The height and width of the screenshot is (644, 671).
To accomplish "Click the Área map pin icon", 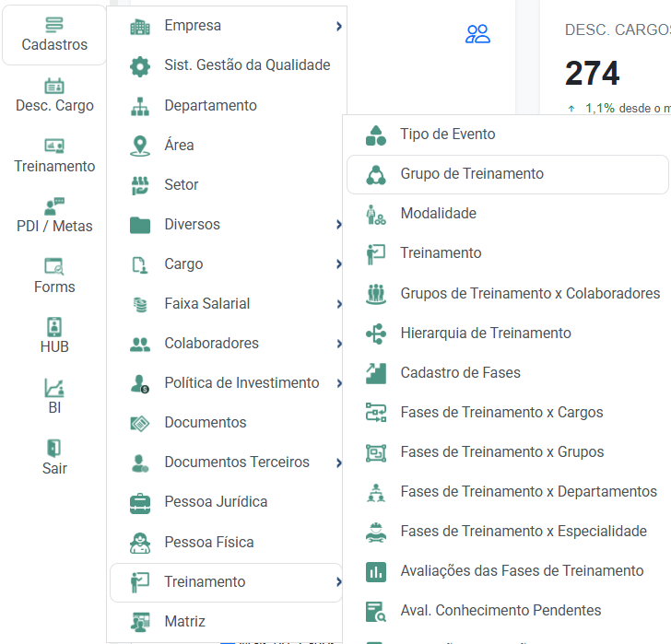I will point(139,146).
